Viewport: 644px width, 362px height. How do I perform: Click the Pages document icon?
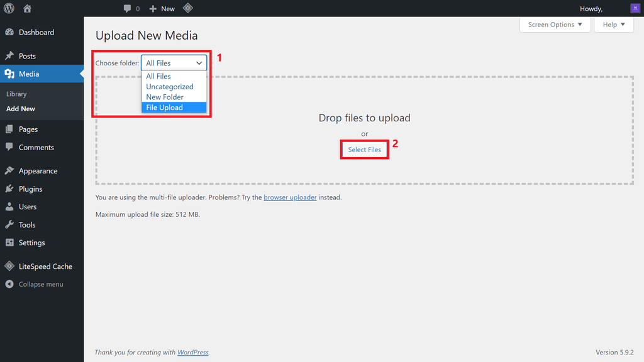pyautogui.click(x=9, y=129)
